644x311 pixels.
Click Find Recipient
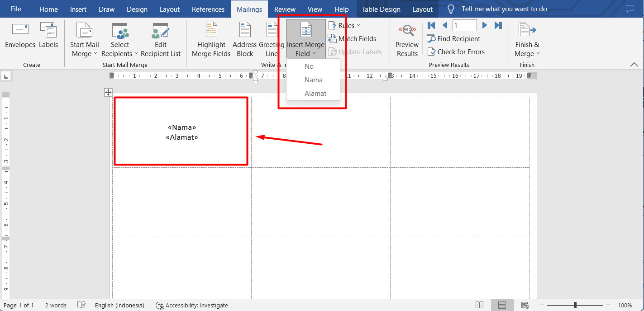pos(453,38)
